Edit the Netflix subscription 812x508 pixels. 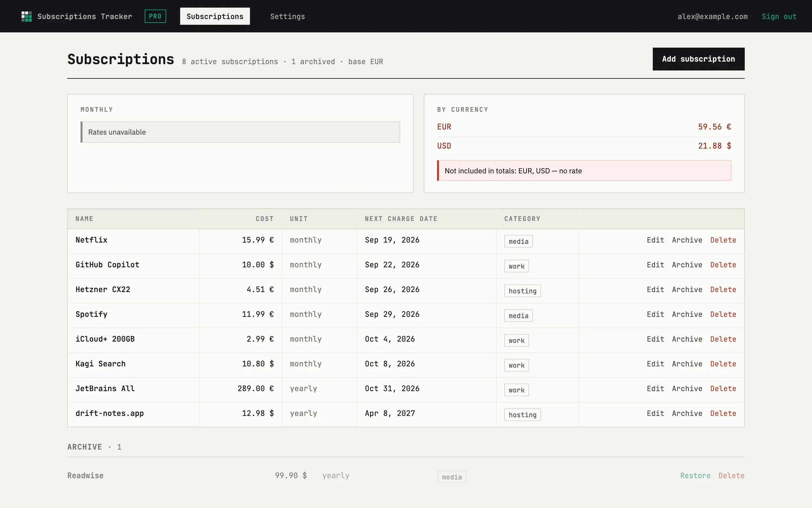pos(655,240)
